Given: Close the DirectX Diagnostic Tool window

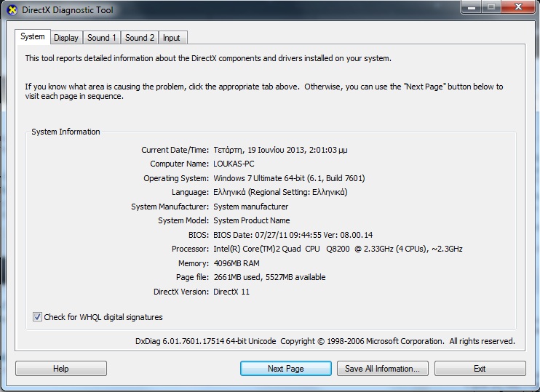Looking at the screenshot, I should (518, 7).
